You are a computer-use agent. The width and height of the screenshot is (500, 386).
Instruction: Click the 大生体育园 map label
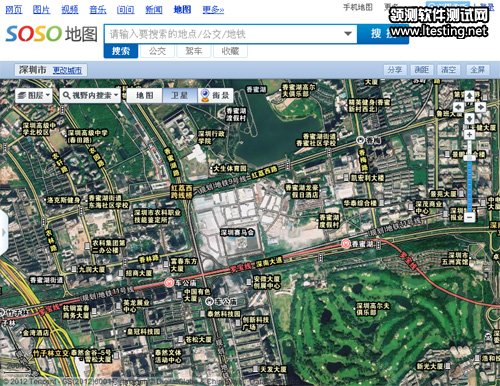click(230, 169)
